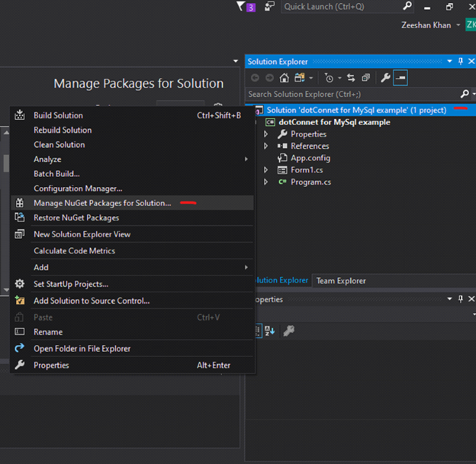Toggle auto-hide pin on Properties panel
Image resolution: width=476 pixels, height=464 pixels.
(x=461, y=299)
